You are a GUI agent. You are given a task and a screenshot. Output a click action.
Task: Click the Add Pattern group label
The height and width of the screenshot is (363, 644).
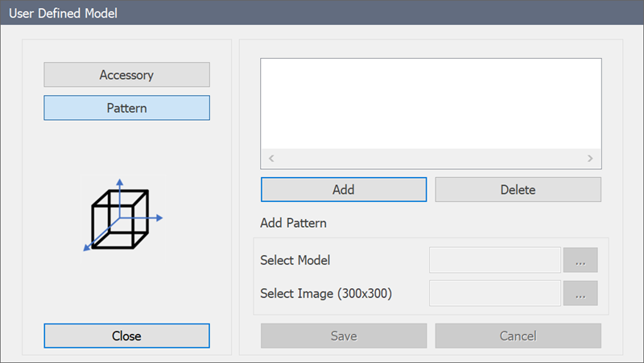point(293,223)
